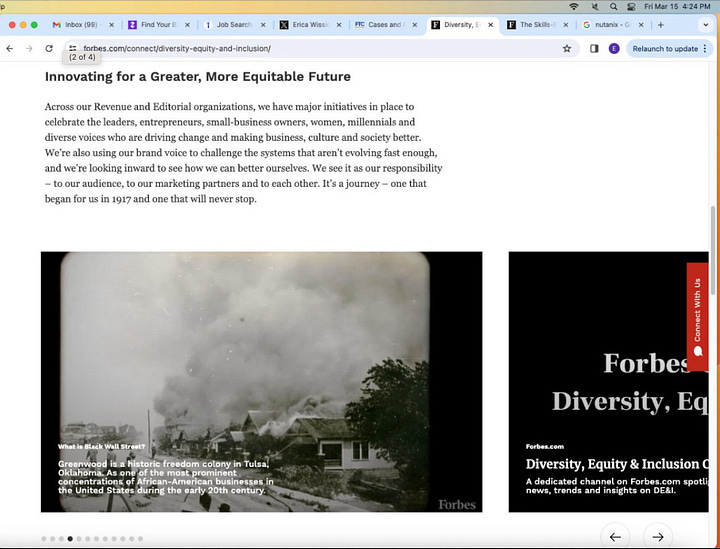
Task: Open the Black Wall Street video card
Action: [x=261, y=381]
